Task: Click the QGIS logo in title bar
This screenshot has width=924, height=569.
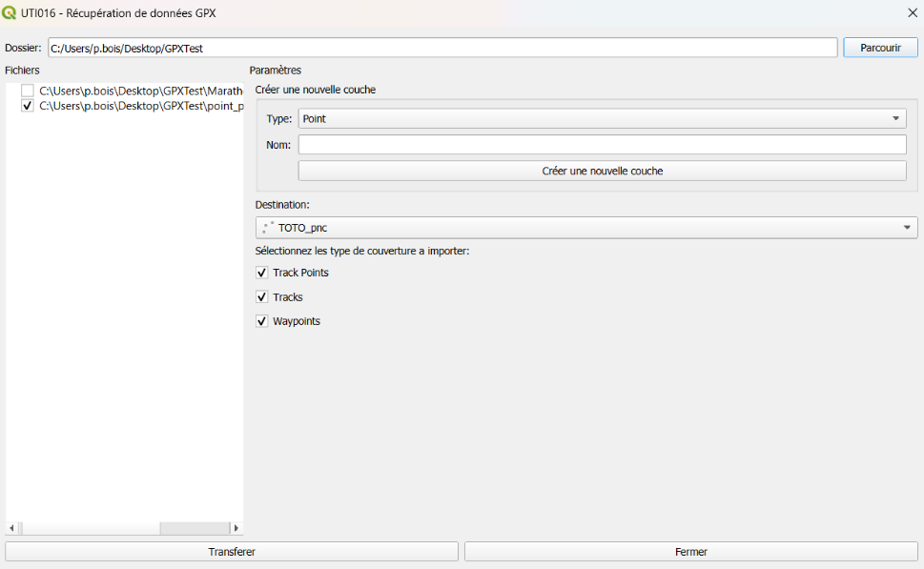Action: tap(10, 13)
